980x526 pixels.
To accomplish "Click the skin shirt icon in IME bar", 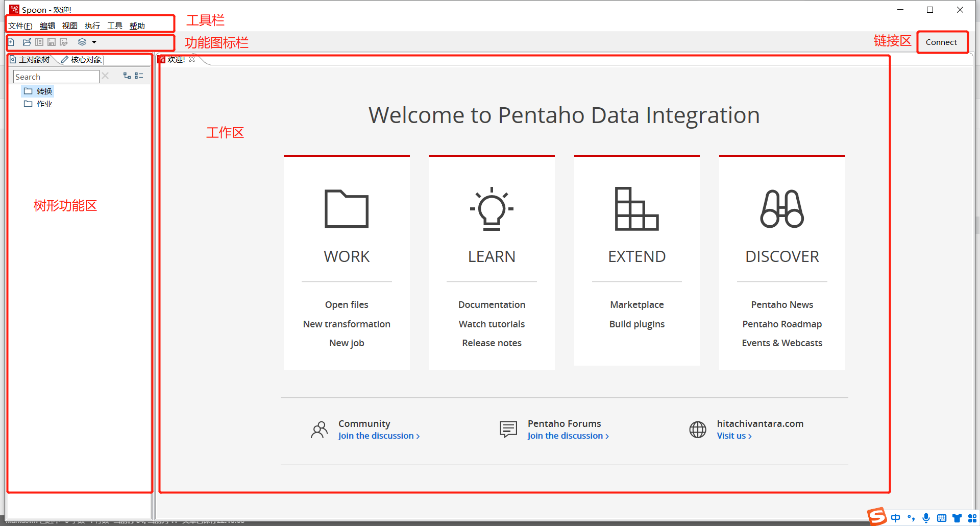I will (957, 518).
